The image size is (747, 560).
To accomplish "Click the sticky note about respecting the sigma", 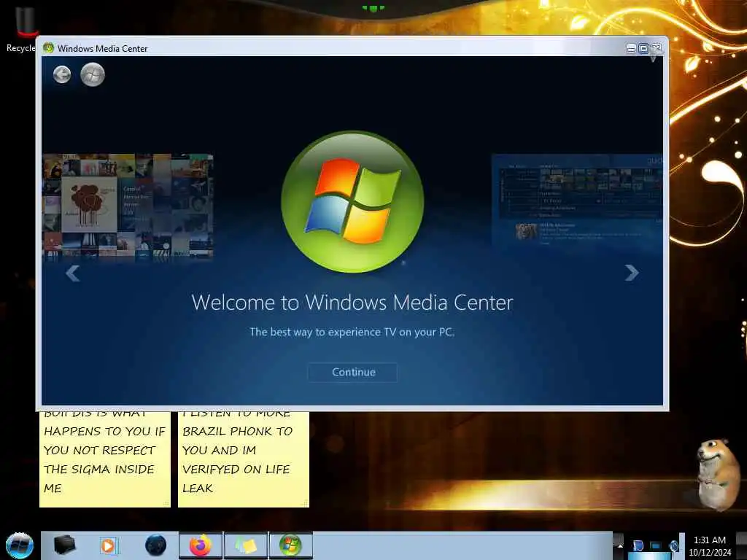I will (105, 459).
